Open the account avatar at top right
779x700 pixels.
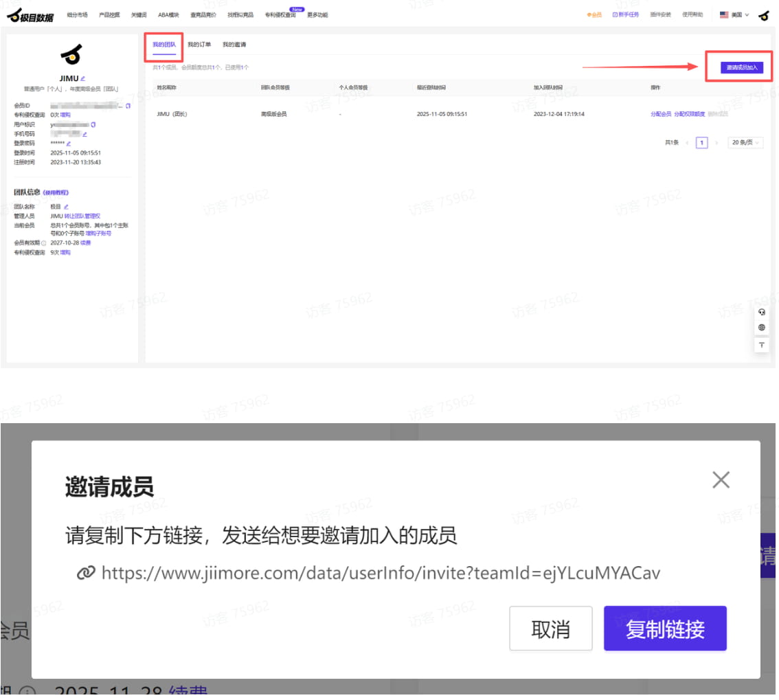pos(765,14)
